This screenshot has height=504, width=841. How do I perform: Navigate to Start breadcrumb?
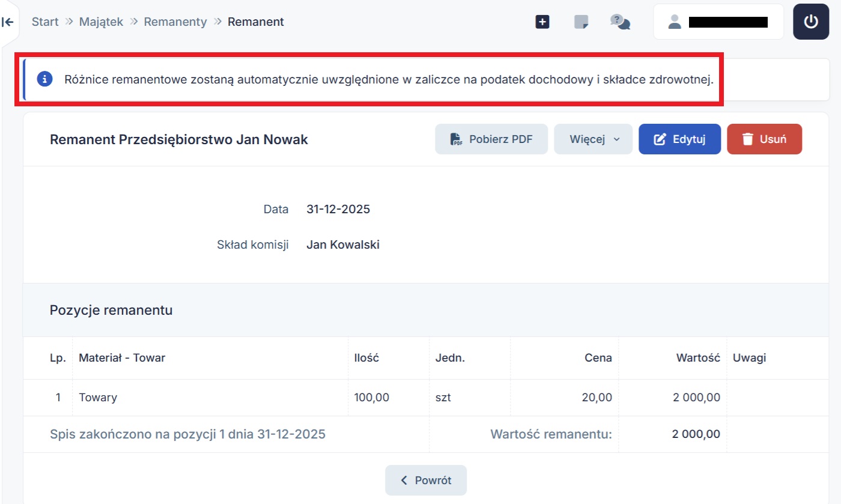tap(45, 22)
